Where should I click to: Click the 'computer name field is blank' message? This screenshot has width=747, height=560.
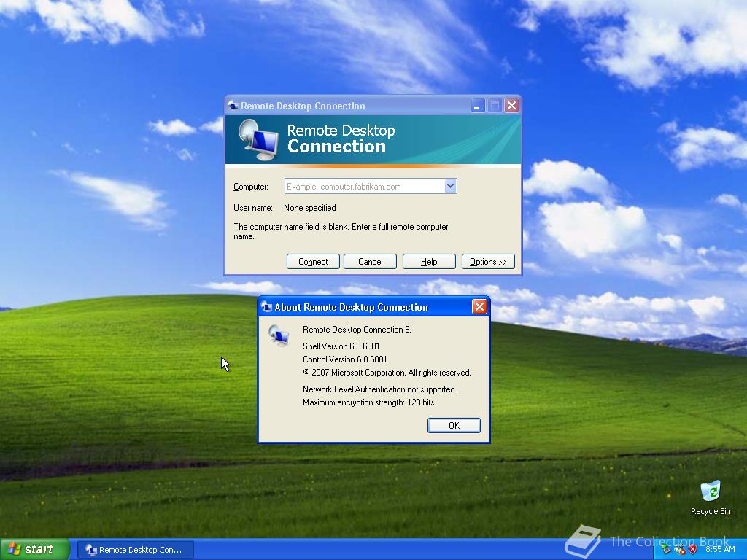click(341, 231)
